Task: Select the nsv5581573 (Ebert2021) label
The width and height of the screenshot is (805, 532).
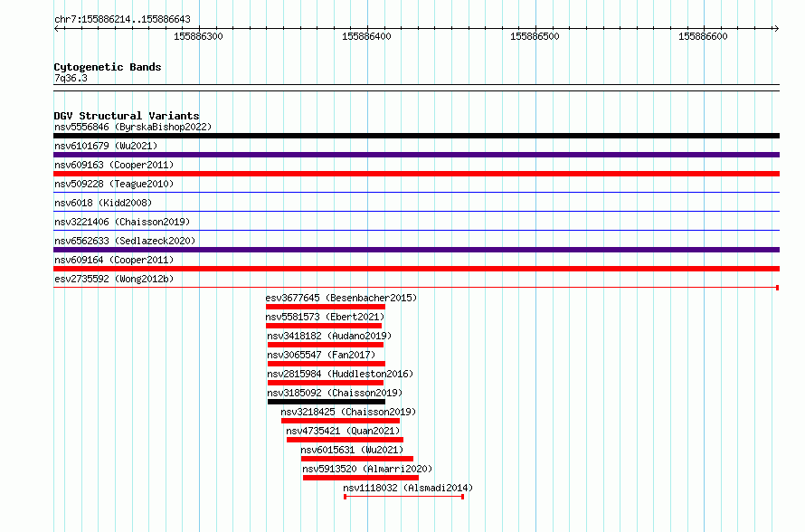Action: (325, 317)
